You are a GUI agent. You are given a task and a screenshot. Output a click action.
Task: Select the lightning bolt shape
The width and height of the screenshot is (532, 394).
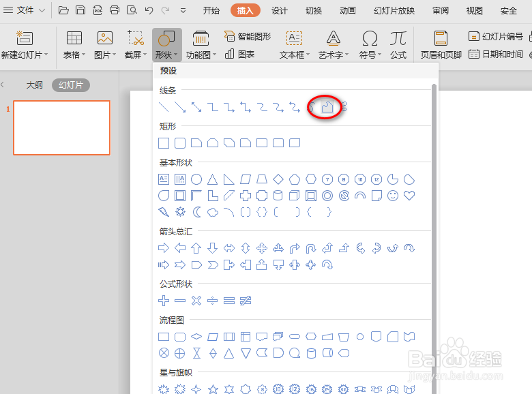[164, 212]
